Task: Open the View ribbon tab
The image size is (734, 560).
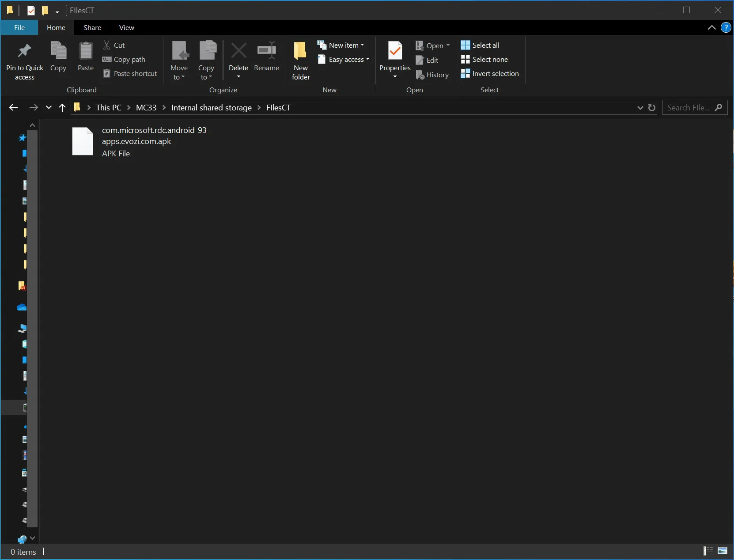Action: 126,27
